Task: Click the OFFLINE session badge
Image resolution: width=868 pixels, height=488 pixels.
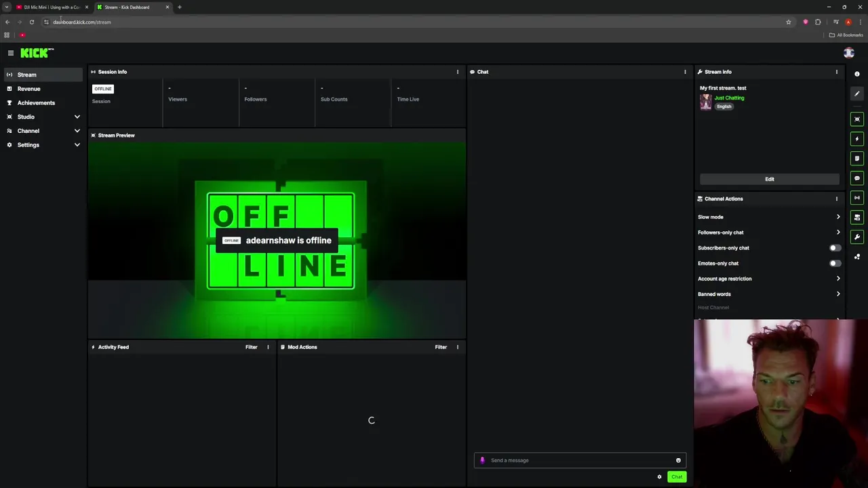Action: click(103, 89)
